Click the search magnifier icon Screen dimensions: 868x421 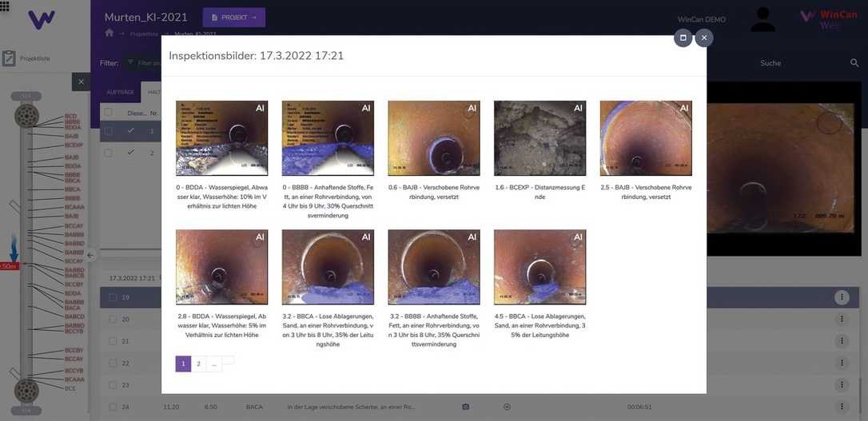point(854,63)
